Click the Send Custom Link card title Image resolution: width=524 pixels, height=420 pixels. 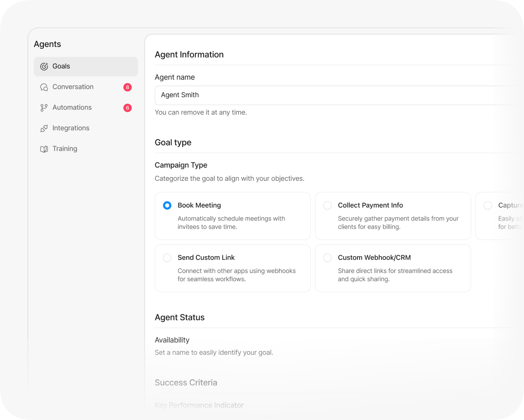point(206,257)
